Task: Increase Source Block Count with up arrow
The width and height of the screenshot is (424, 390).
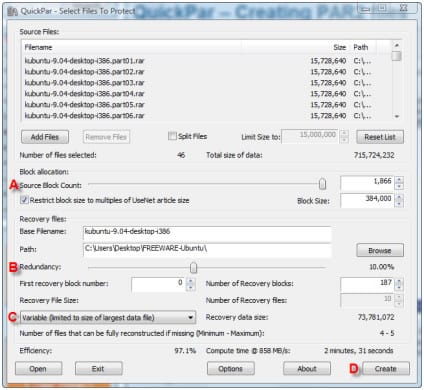Action: click(399, 180)
